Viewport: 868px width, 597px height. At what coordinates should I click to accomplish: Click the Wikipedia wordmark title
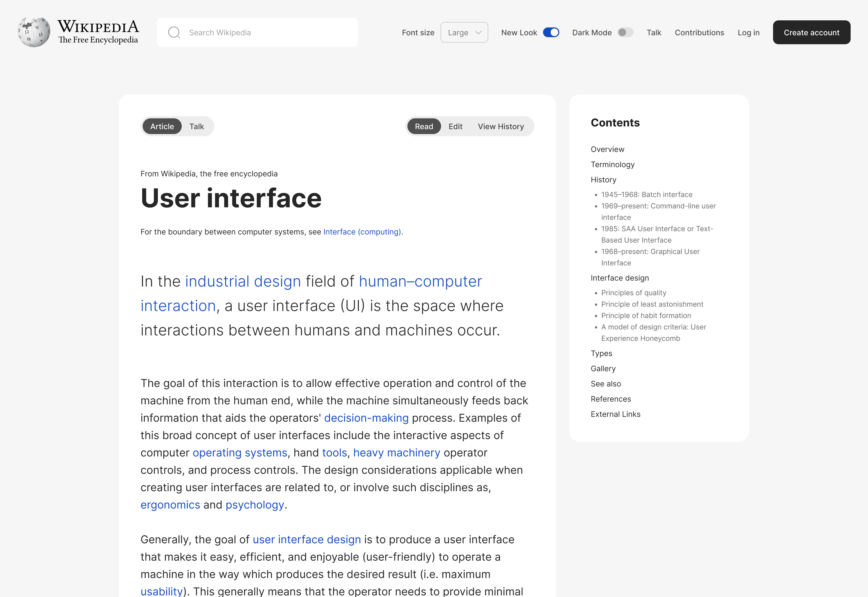pos(98,27)
